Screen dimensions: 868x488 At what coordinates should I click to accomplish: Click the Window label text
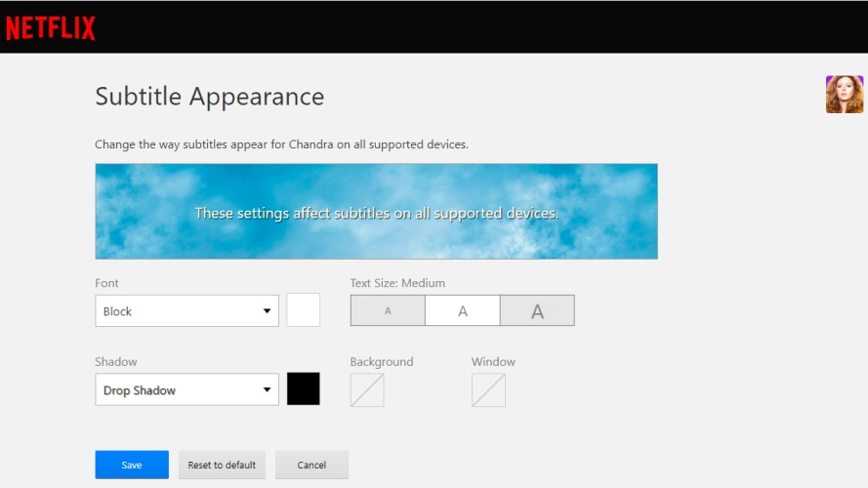(493, 362)
